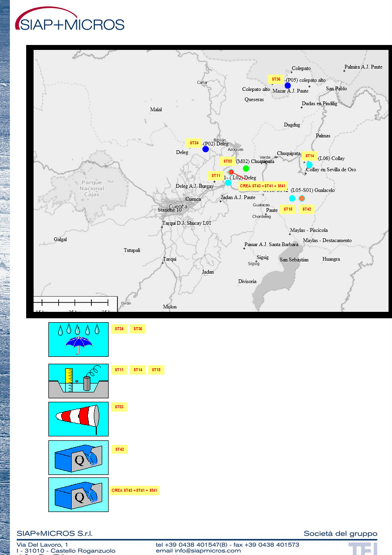Click the rain gauge umbrella legend icon

[x=78, y=340]
